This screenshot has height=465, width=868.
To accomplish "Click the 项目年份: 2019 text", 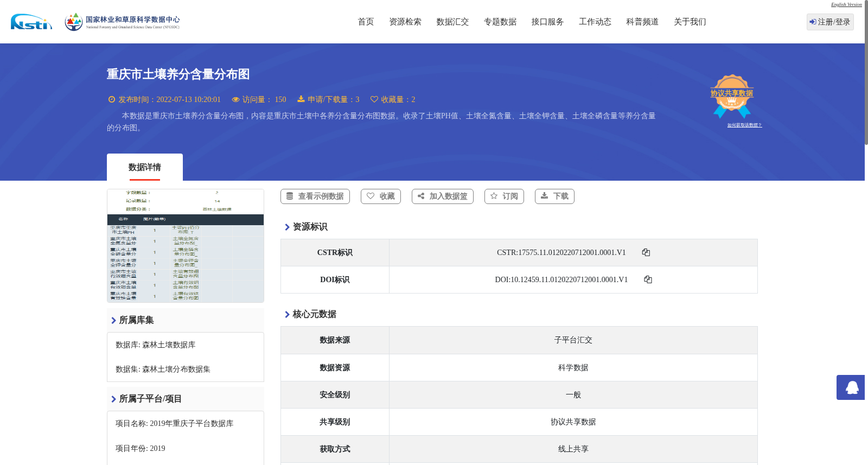I will click(141, 449).
